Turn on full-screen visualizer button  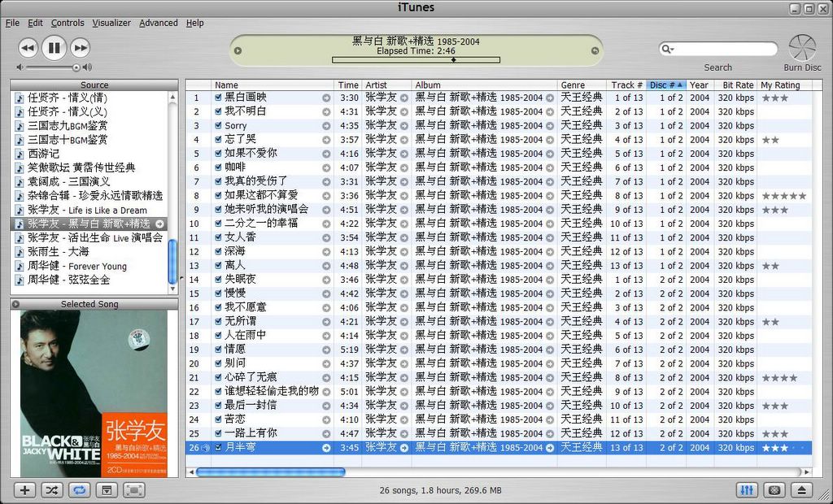pos(134,489)
